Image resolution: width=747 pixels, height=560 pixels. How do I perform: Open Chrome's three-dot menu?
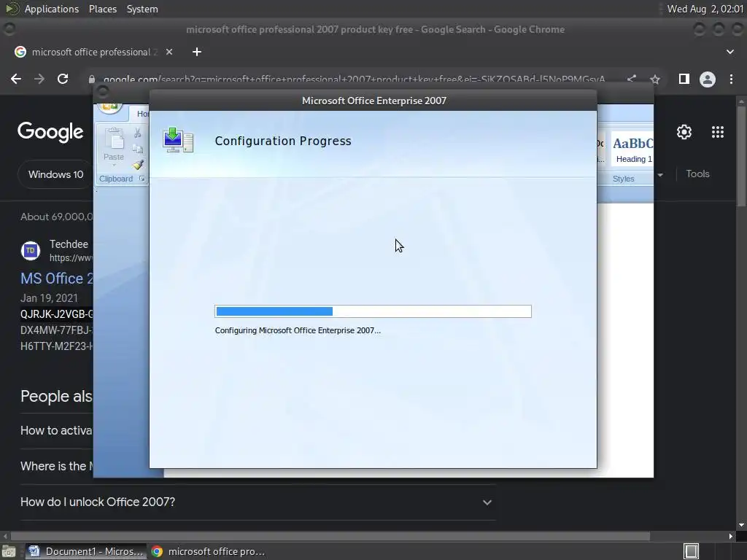pyautogui.click(x=731, y=79)
